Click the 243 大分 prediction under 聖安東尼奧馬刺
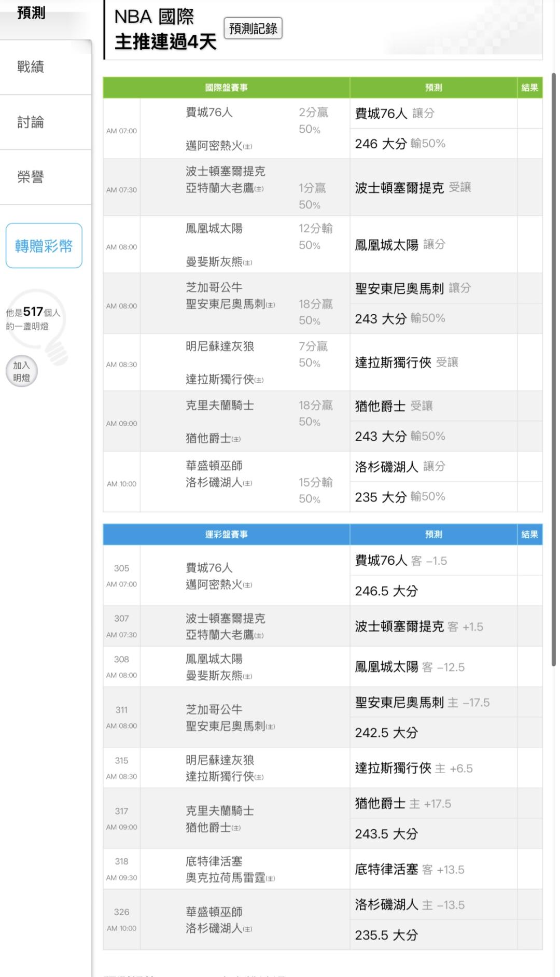The height and width of the screenshot is (977, 560). point(400,318)
